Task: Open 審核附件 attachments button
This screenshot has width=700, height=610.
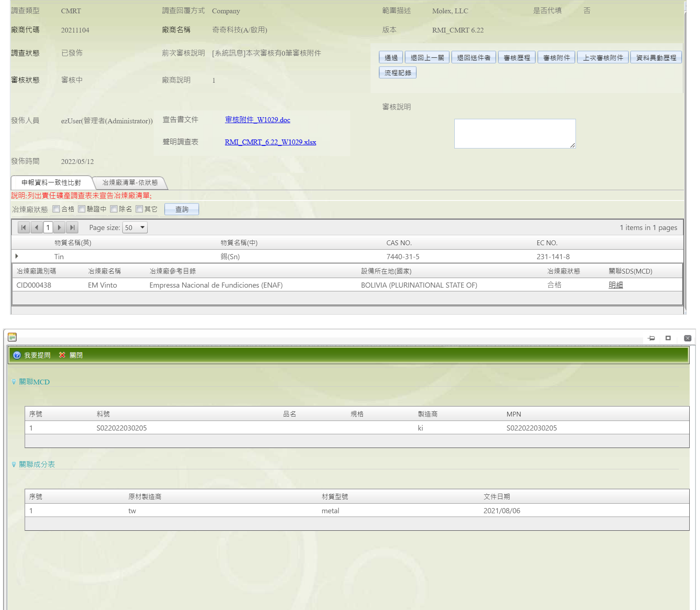Action: 556,58
